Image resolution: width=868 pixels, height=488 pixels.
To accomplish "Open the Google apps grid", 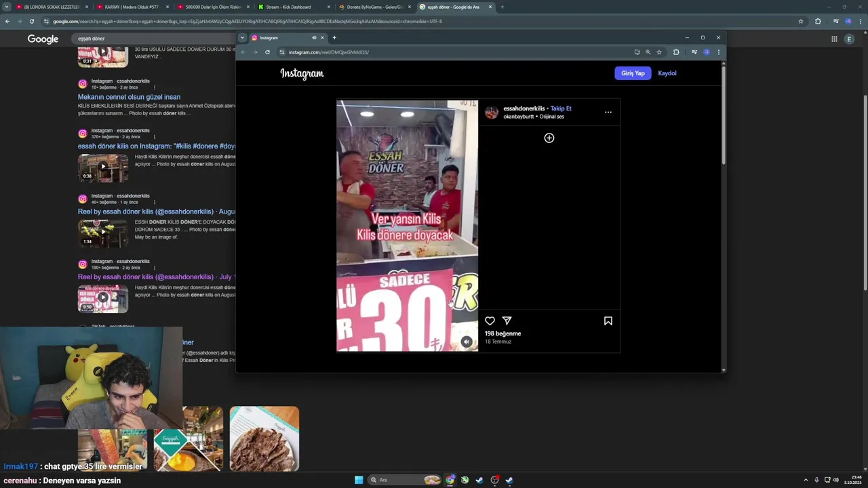I will (834, 39).
